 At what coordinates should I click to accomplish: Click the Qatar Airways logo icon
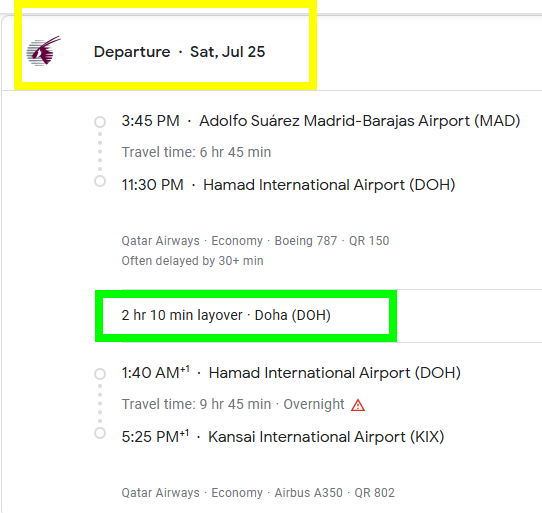coord(44,51)
